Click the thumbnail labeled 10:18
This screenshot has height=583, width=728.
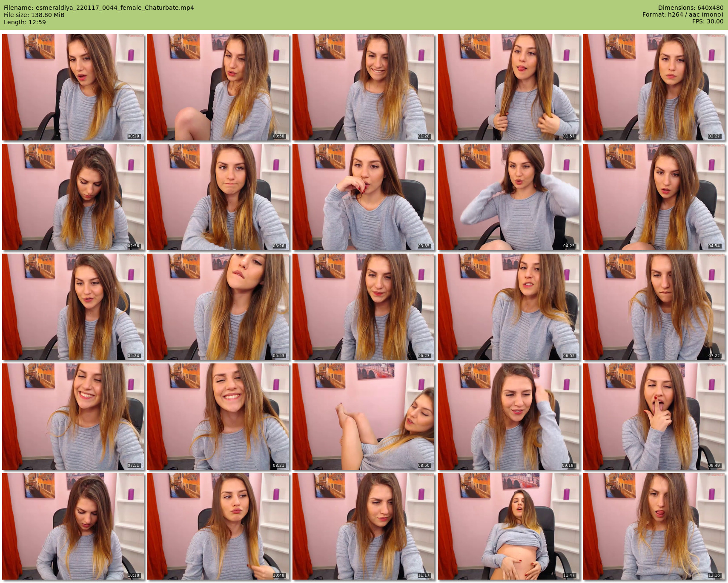click(73, 526)
